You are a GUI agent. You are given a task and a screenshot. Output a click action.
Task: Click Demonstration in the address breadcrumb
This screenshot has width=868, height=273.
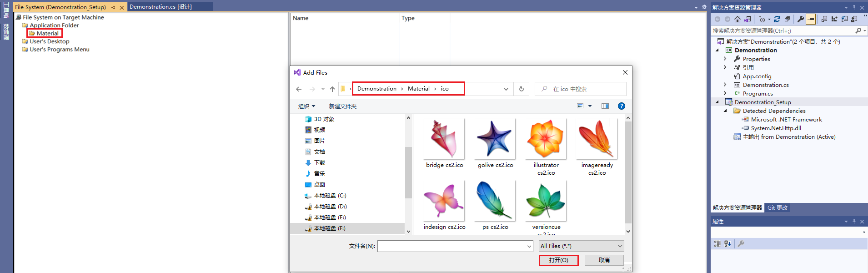(377, 89)
